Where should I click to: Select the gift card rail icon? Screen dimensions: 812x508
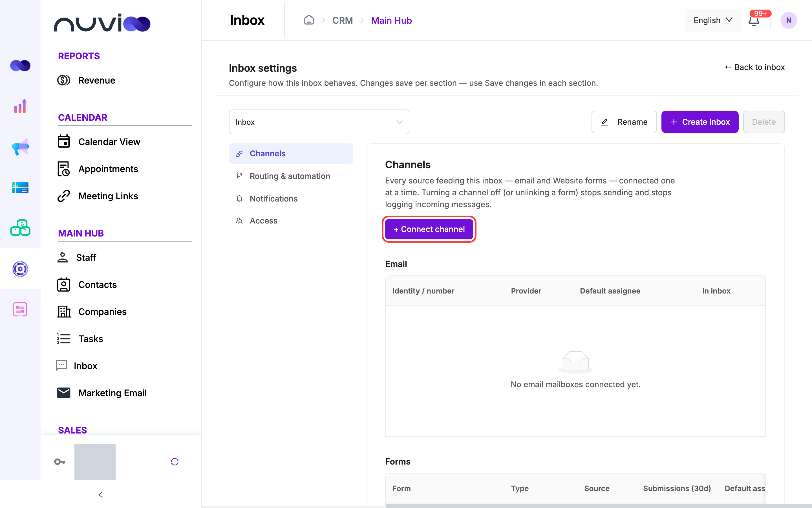click(x=20, y=187)
